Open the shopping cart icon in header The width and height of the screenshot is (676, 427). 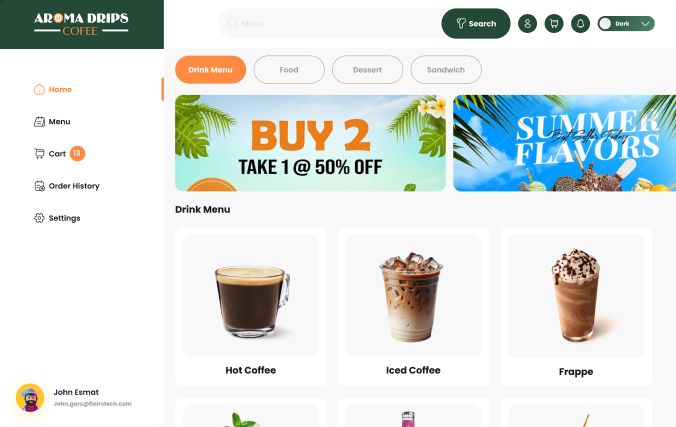click(x=554, y=23)
